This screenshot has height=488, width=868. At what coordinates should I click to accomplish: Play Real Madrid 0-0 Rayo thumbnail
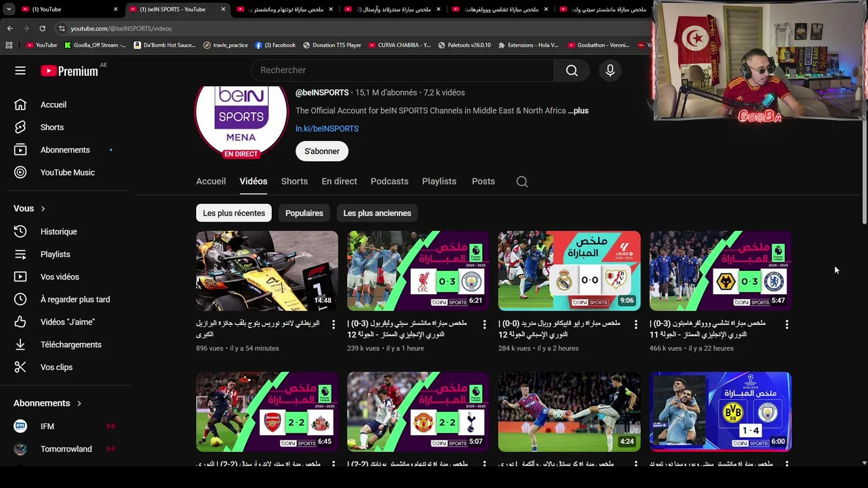pyautogui.click(x=569, y=270)
